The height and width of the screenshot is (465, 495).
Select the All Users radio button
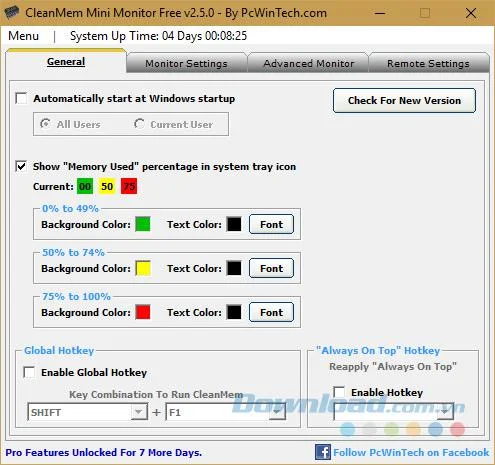click(45, 124)
